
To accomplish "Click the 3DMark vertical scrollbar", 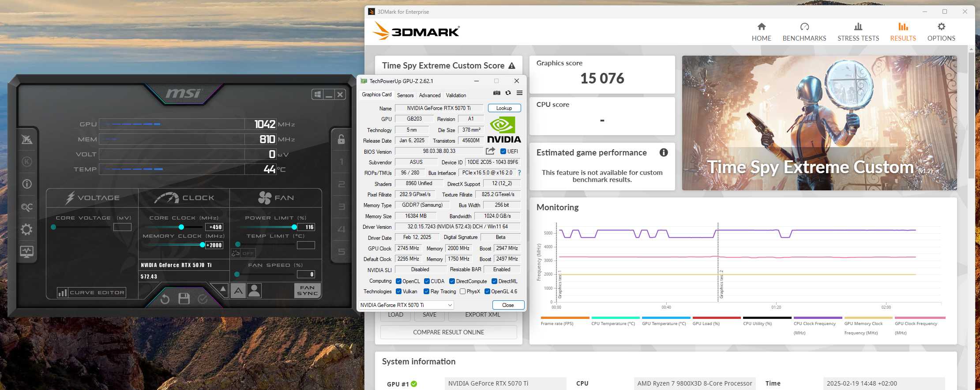I will pos(971,115).
